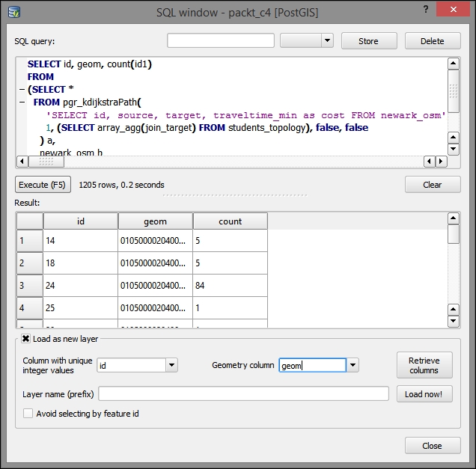Viewport: 476px width, 469px height.
Task: Open the stored query name dropdown
Action: 327,41
